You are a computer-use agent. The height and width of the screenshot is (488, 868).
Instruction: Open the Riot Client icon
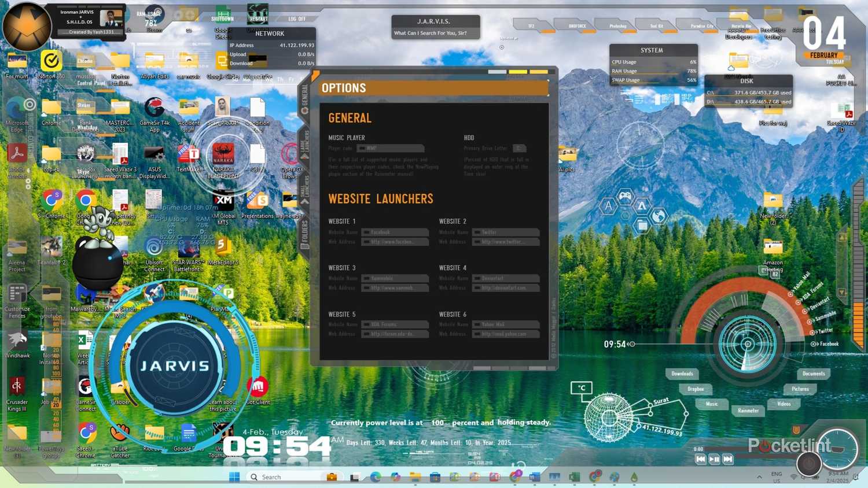pos(258,391)
